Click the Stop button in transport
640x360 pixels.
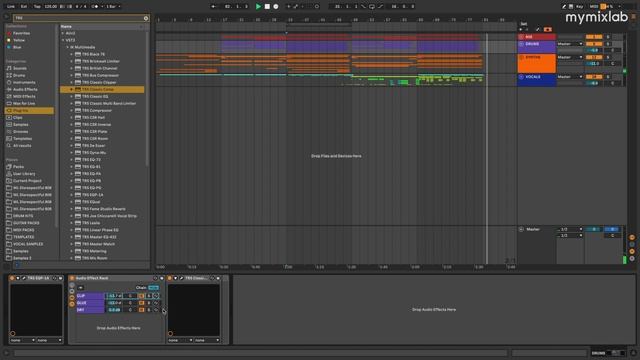[x=267, y=7]
